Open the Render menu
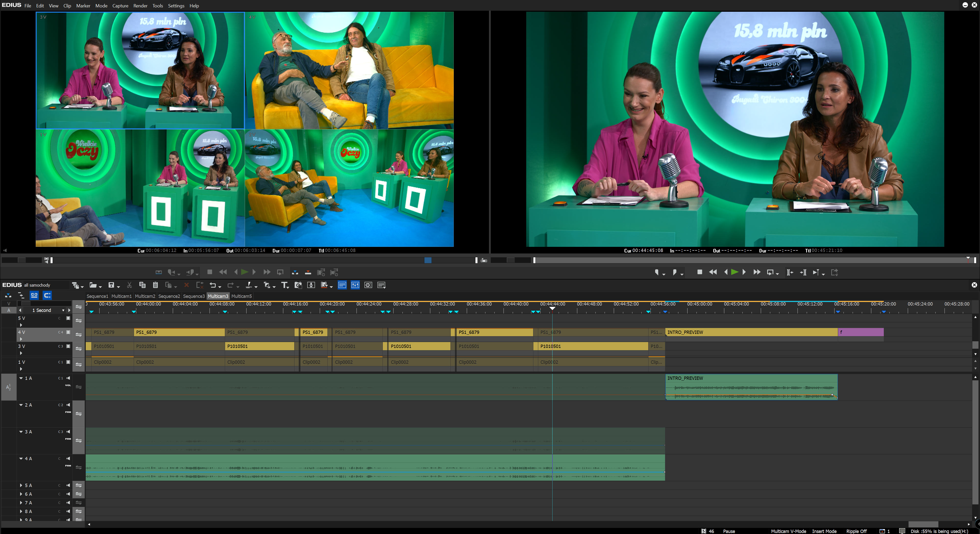 tap(140, 6)
